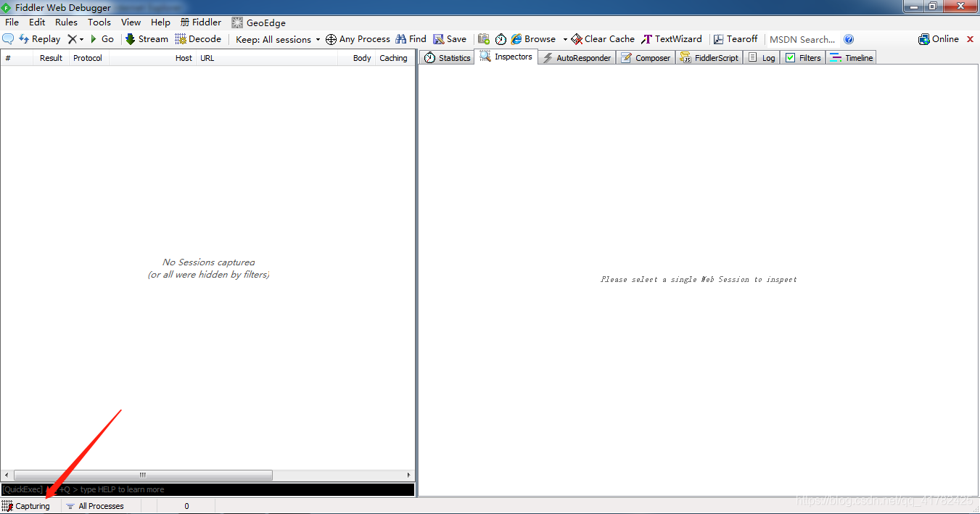Click the MSDN Search field

802,39
